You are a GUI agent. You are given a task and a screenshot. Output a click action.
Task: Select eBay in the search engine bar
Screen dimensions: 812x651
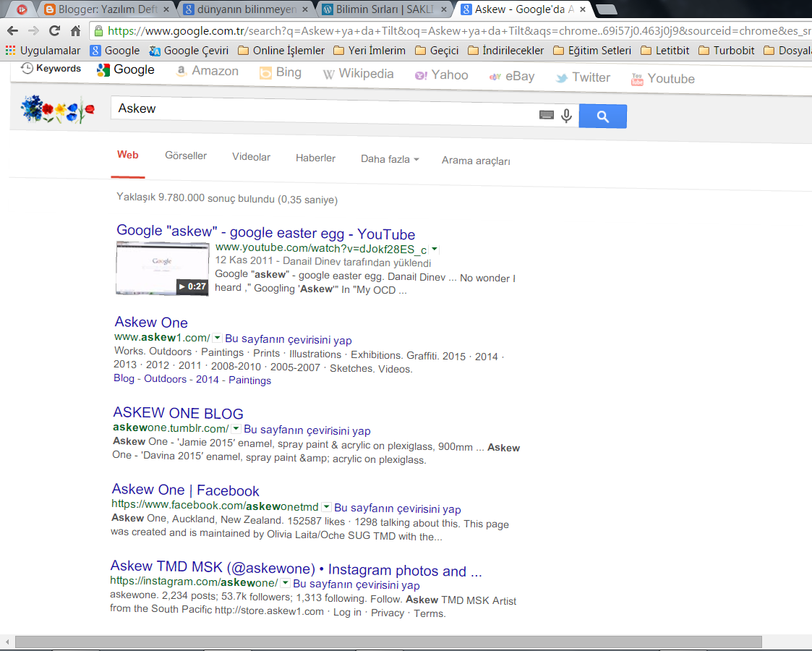(x=512, y=77)
